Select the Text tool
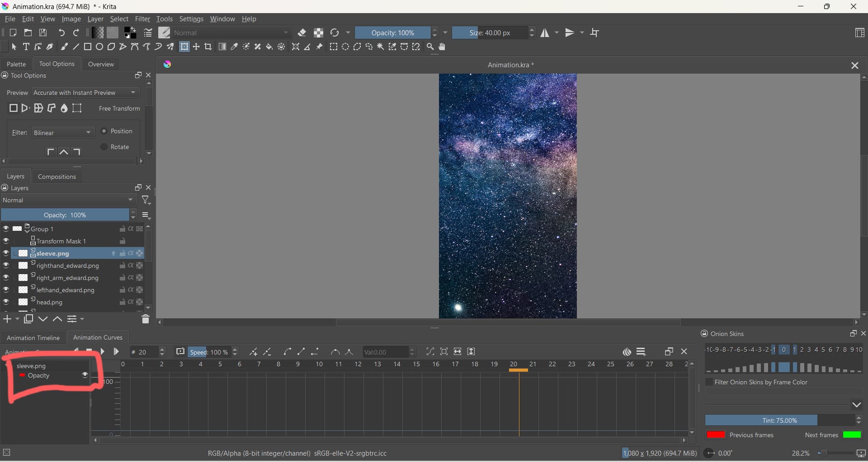This screenshot has height=462, width=868. point(26,47)
